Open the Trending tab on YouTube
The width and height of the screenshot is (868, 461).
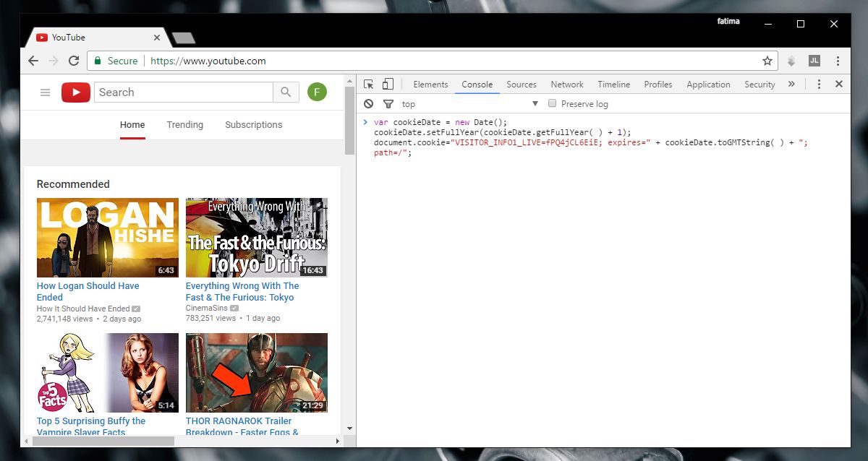point(185,125)
